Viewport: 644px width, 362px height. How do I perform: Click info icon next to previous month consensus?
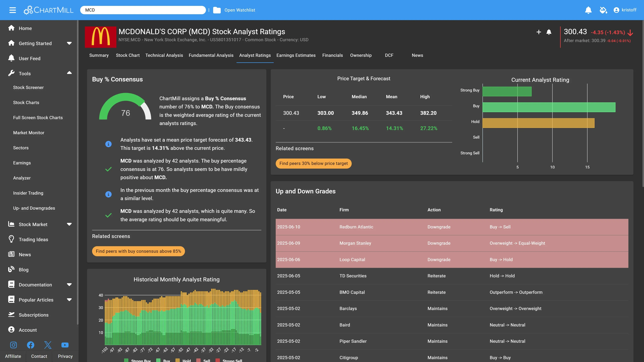click(x=108, y=194)
